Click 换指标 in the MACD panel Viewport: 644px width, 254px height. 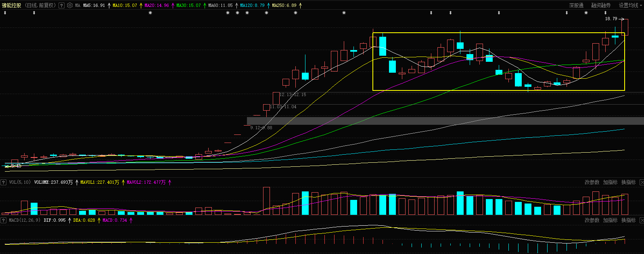click(628, 220)
